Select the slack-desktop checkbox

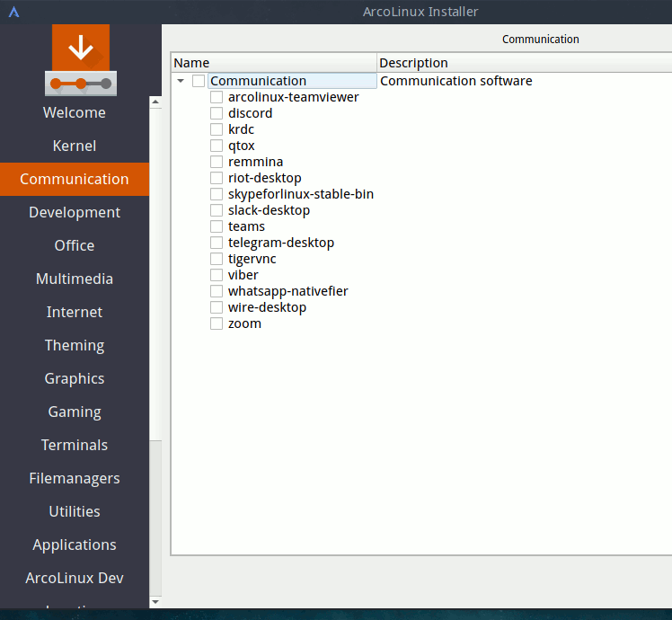[x=217, y=210]
